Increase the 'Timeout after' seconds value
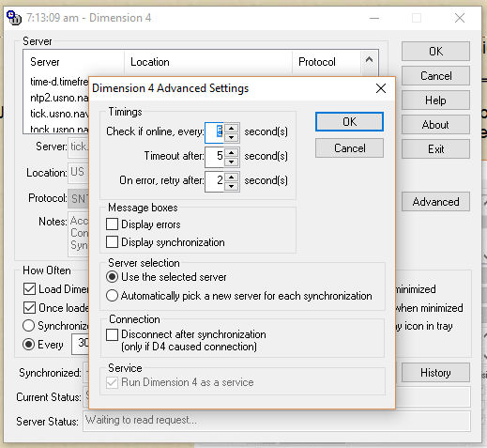487x448 pixels. pyautogui.click(x=231, y=152)
